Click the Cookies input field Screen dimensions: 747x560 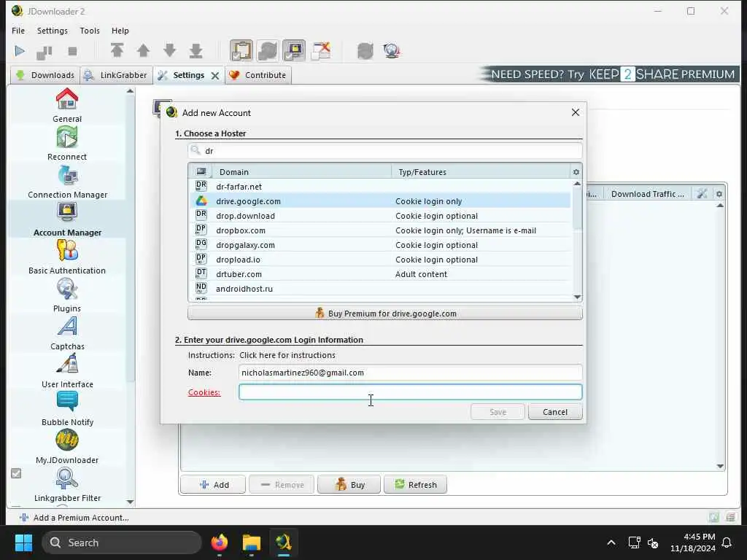tap(410, 392)
